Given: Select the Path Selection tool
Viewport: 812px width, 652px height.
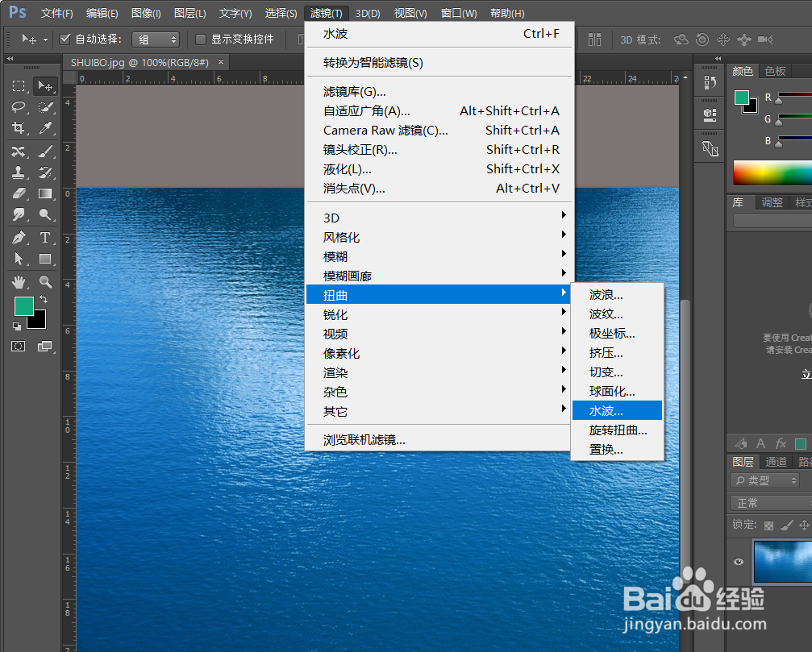Looking at the screenshot, I should coord(19,258).
